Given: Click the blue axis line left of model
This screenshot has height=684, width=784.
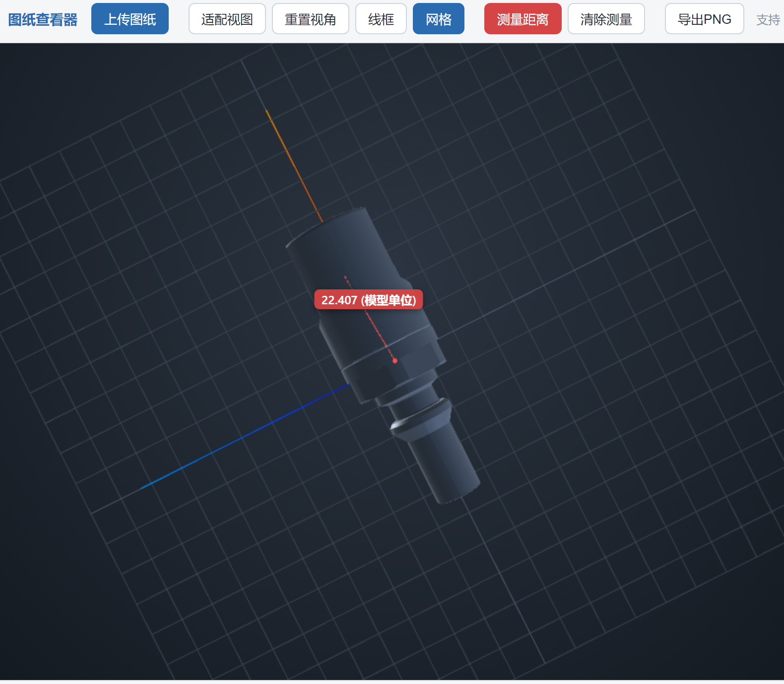Looking at the screenshot, I should pyautogui.click(x=245, y=436).
